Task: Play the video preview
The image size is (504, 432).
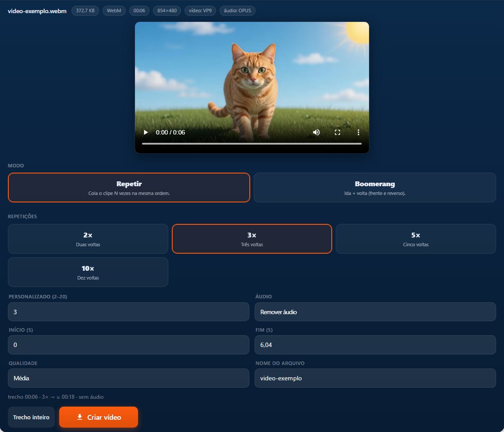Action: [146, 132]
